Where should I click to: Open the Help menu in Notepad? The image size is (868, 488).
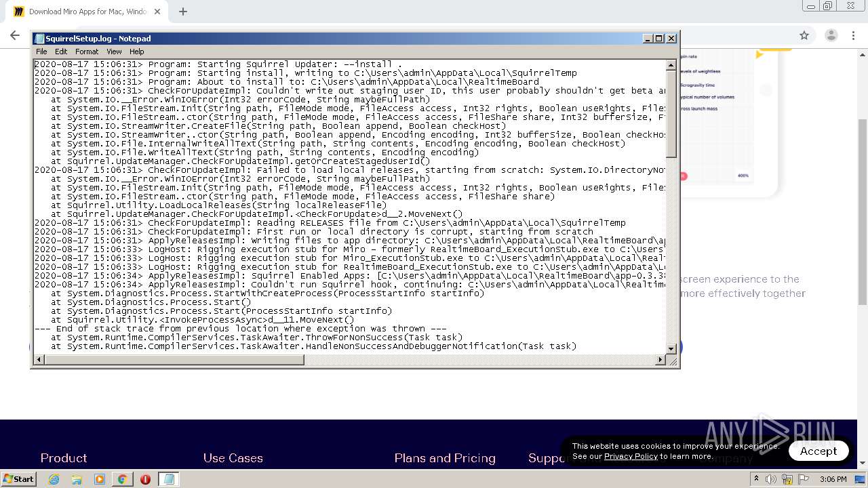point(137,52)
